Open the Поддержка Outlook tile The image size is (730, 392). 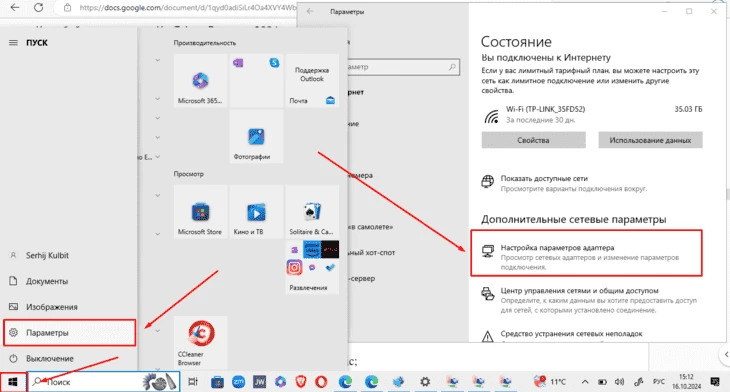[312, 74]
